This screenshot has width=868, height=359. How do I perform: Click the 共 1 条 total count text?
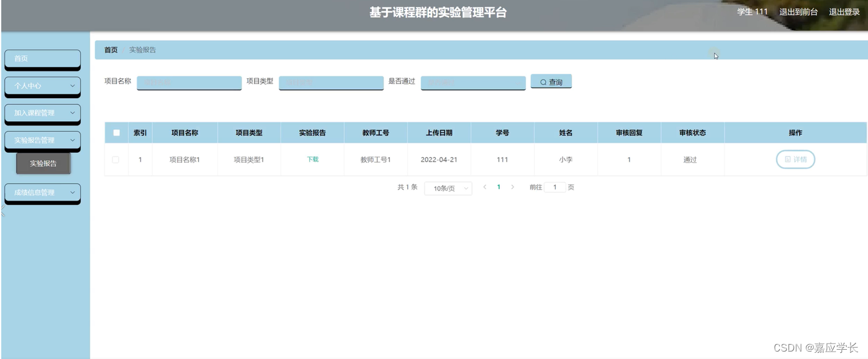[x=407, y=187]
